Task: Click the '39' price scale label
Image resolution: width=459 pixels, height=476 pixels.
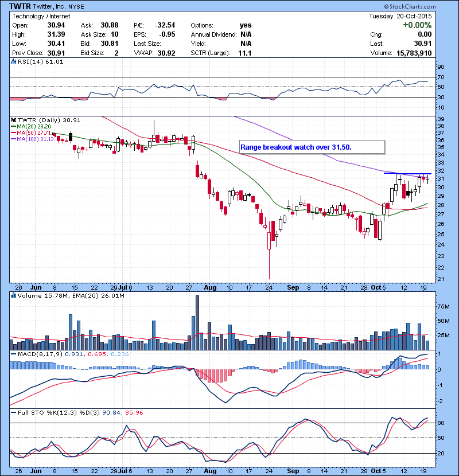Action: (441, 119)
